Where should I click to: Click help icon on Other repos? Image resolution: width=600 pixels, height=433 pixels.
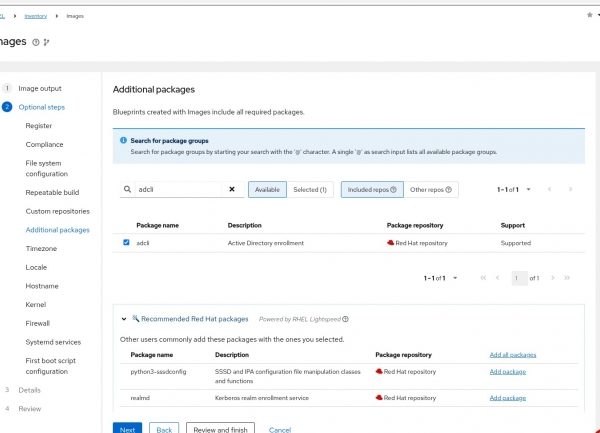[x=448, y=190]
